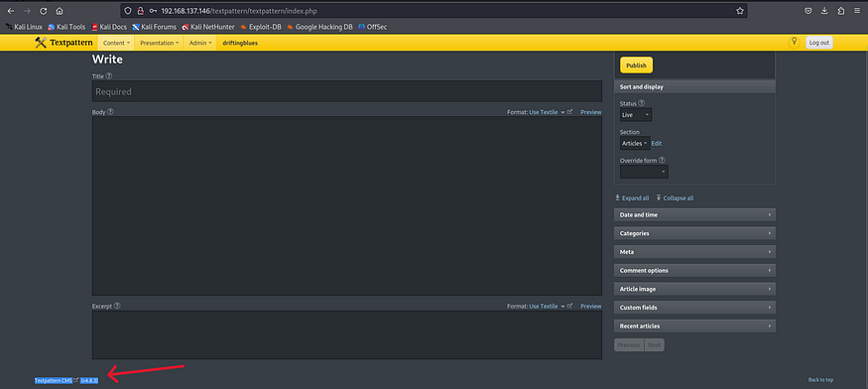Open the Content menu
868x389 pixels.
(x=116, y=43)
